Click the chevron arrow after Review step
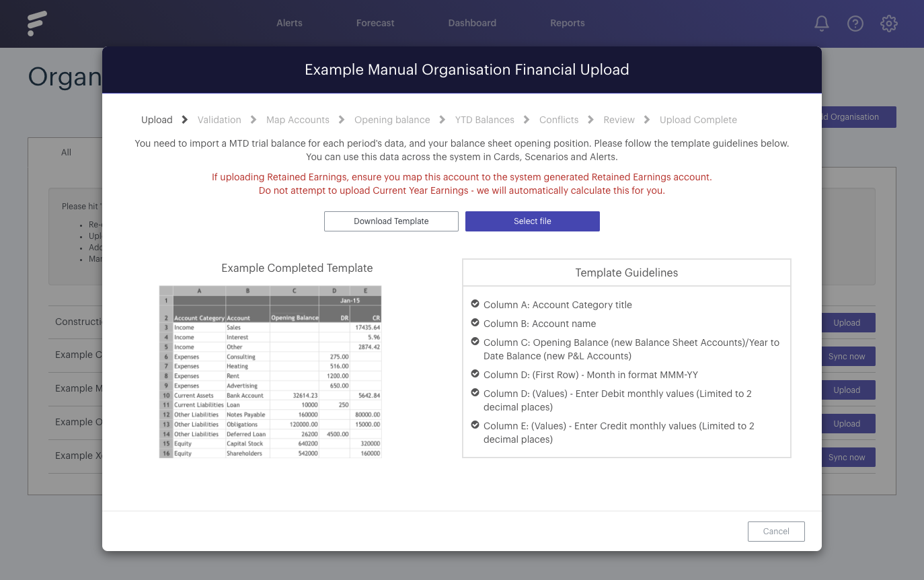The height and width of the screenshot is (580, 924). point(647,120)
